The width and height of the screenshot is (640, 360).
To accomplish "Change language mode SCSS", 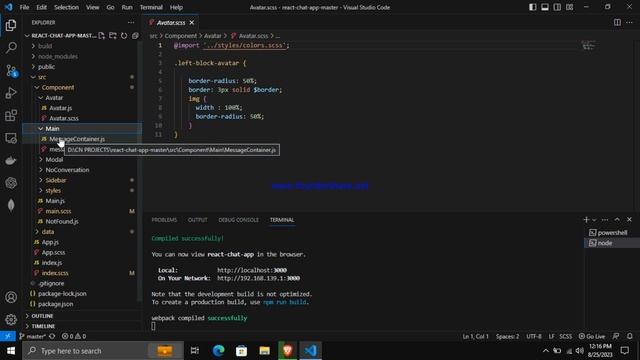I will 565,336.
